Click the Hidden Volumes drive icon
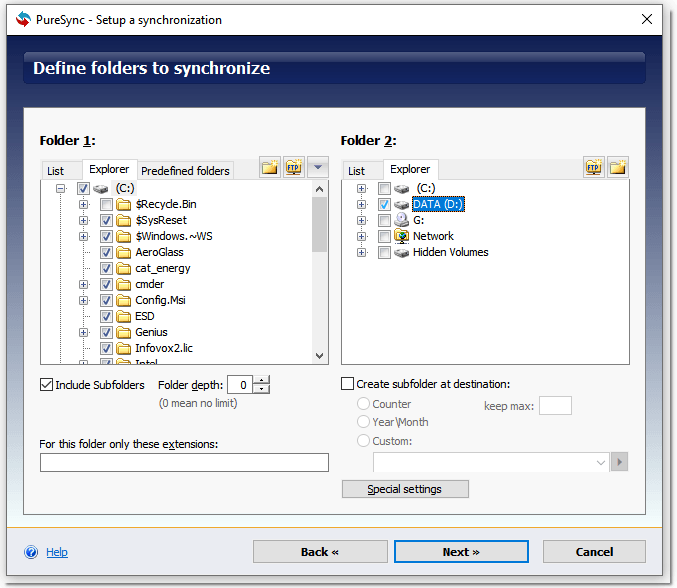Image resolution: width=677 pixels, height=588 pixels. (402, 253)
